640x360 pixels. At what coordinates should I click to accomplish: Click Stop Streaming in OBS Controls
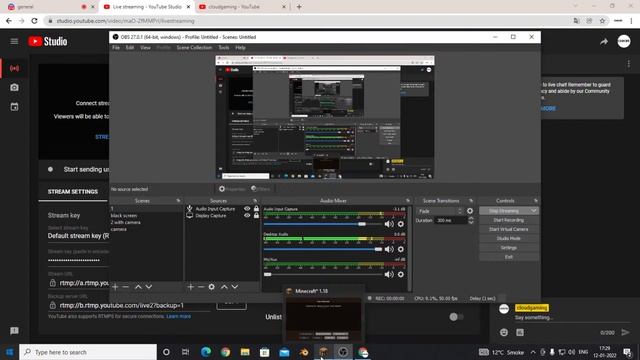pos(504,211)
